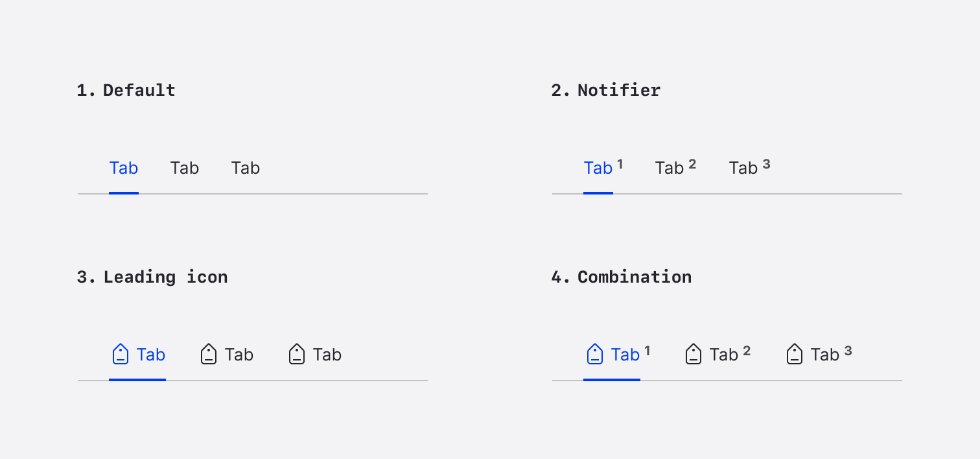This screenshot has width=980, height=459.
Task: Switch to the second Tab under Default
Action: point(185,168)
